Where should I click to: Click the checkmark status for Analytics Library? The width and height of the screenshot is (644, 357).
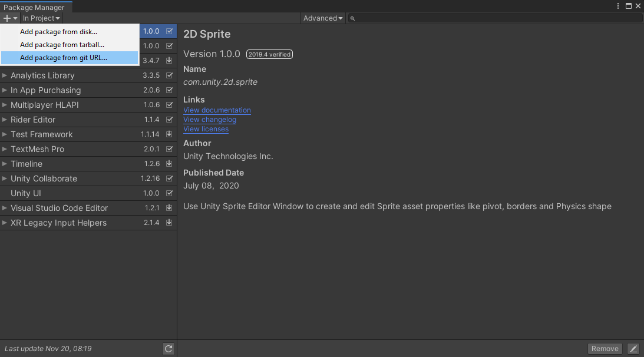(169, 75)
